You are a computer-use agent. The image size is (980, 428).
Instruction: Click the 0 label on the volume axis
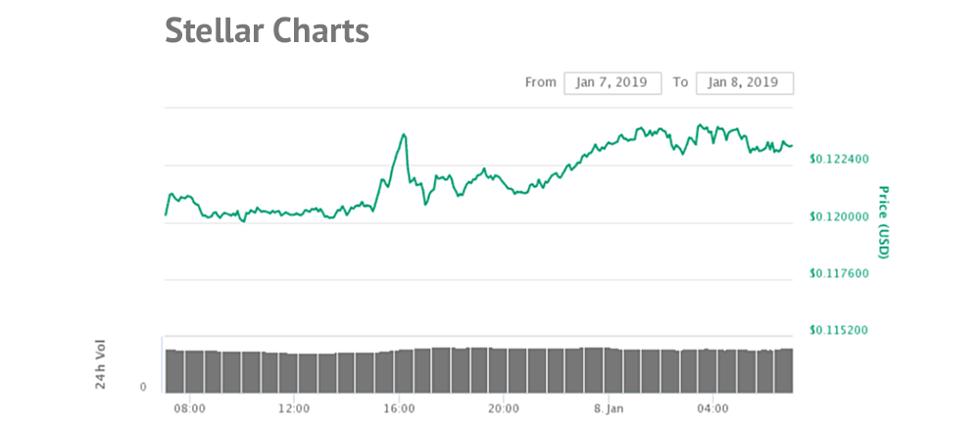coord(143,388)
